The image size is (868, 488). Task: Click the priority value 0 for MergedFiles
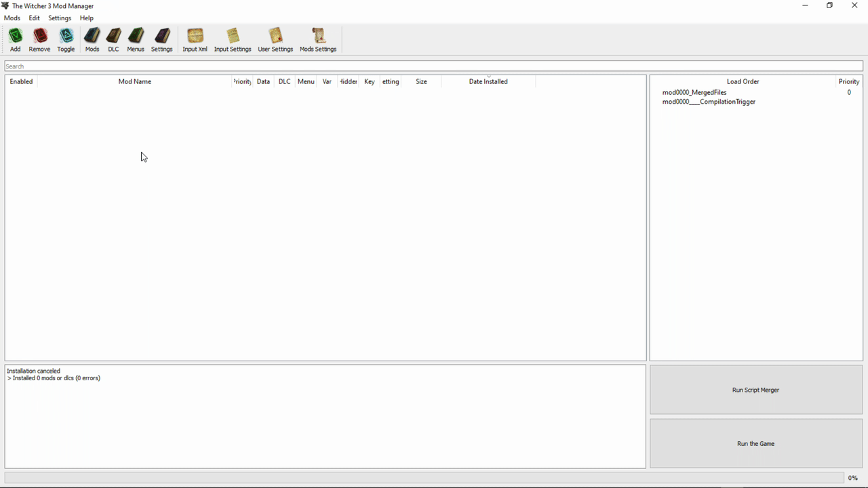[849, 92]
